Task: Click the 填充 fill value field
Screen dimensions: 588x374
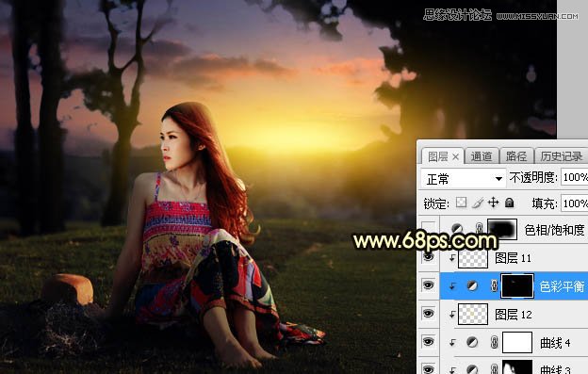Action: 574,203
